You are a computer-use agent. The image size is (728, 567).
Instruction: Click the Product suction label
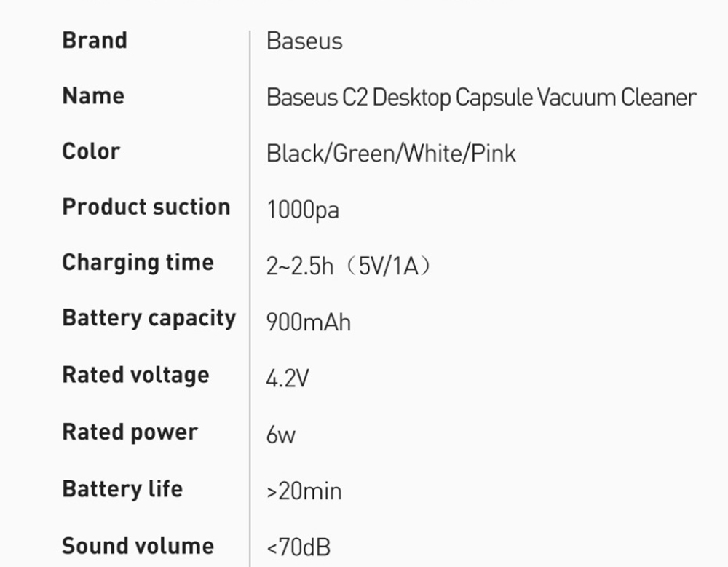[x=146, y=207]
